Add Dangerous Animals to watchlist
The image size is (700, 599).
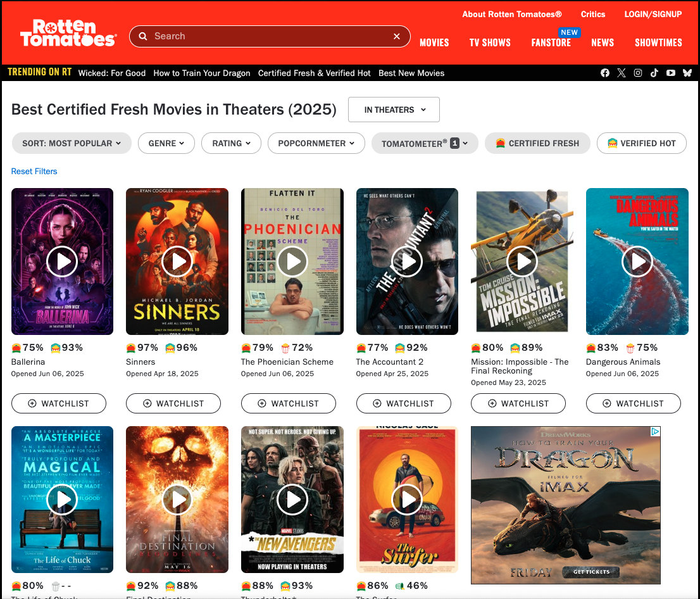point(634,403)
